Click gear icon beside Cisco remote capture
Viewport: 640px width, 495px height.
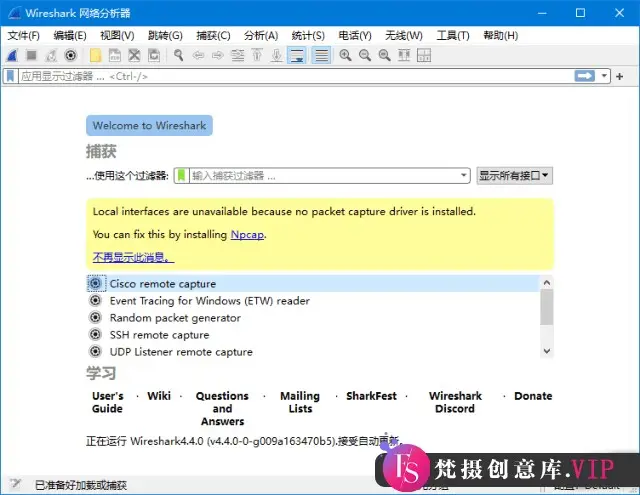coord(96,283)
